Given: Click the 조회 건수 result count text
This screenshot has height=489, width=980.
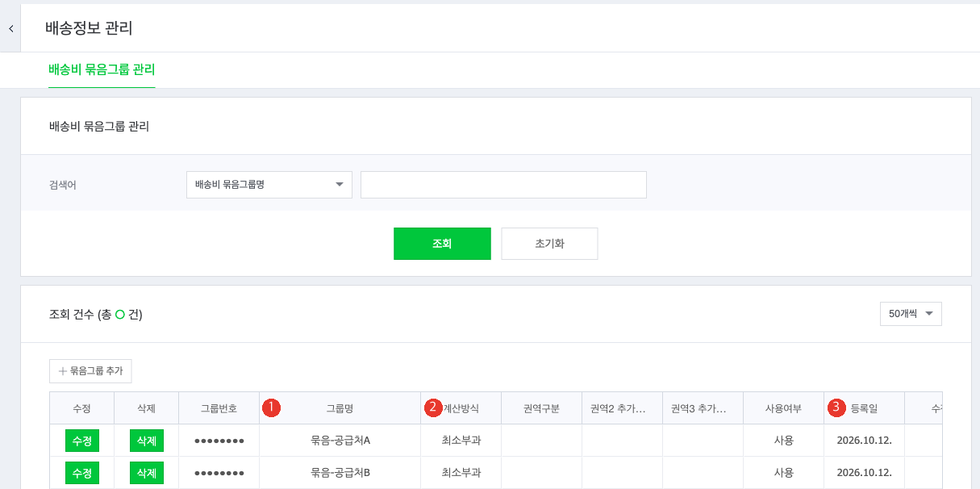Looking at the screenshot, I should [x=96, y=315].
